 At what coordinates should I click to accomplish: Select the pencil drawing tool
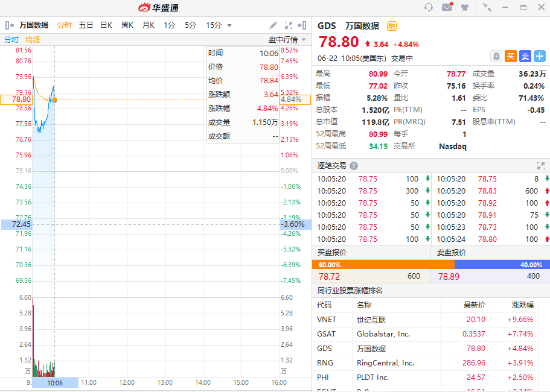[273, 25]
